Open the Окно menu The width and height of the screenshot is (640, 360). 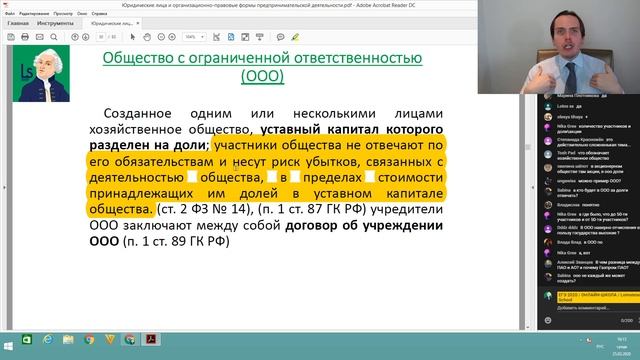pos(82,13)
